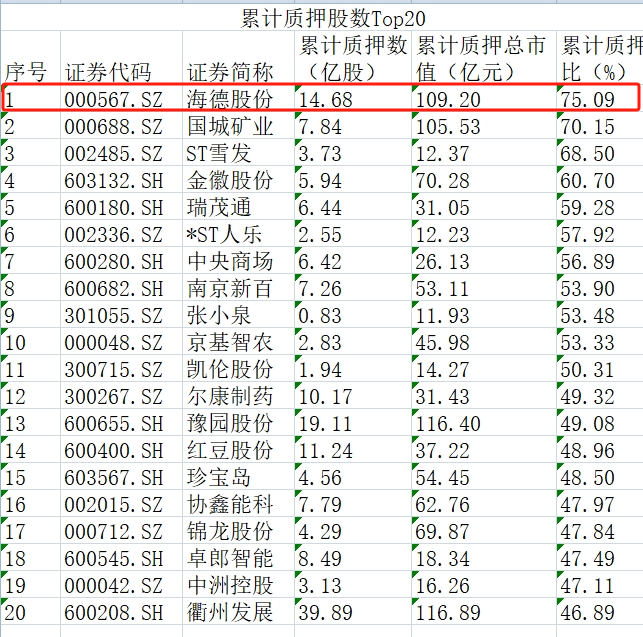
Task: Select the 中洲控股 cell
Action: 238,585
